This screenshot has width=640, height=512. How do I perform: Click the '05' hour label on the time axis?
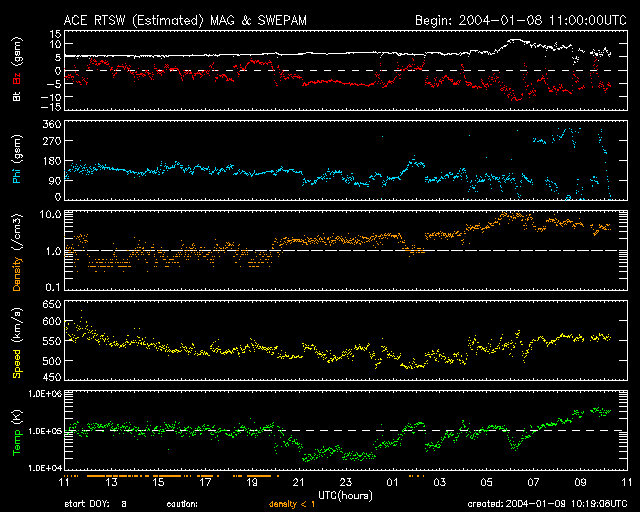click(x=487, y=483)
